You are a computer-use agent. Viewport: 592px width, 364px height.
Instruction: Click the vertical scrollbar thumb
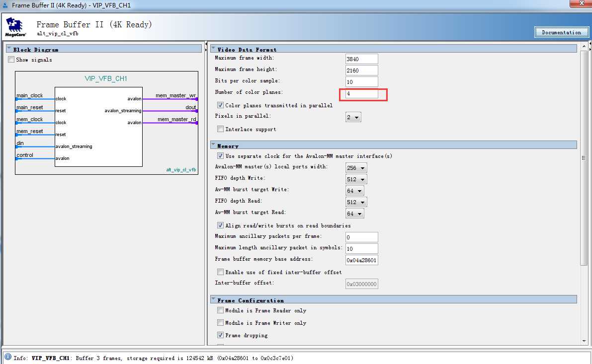click(584, 158)
